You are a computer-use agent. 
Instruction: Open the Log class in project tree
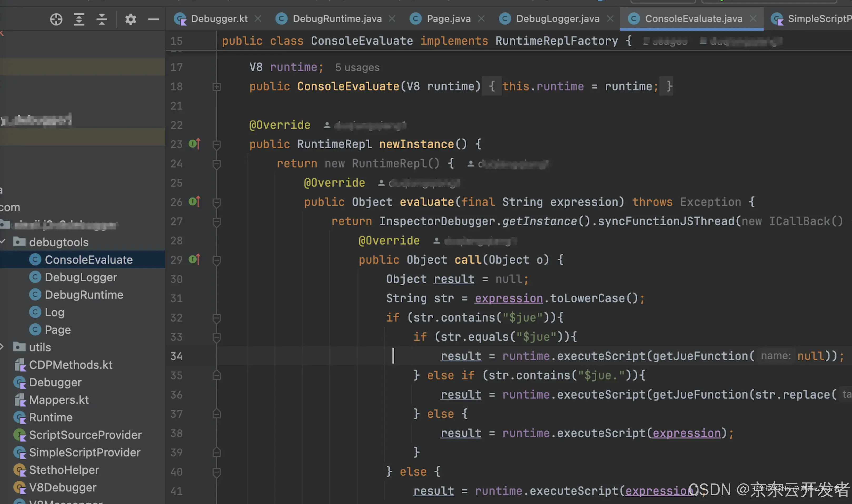[55, 312]
